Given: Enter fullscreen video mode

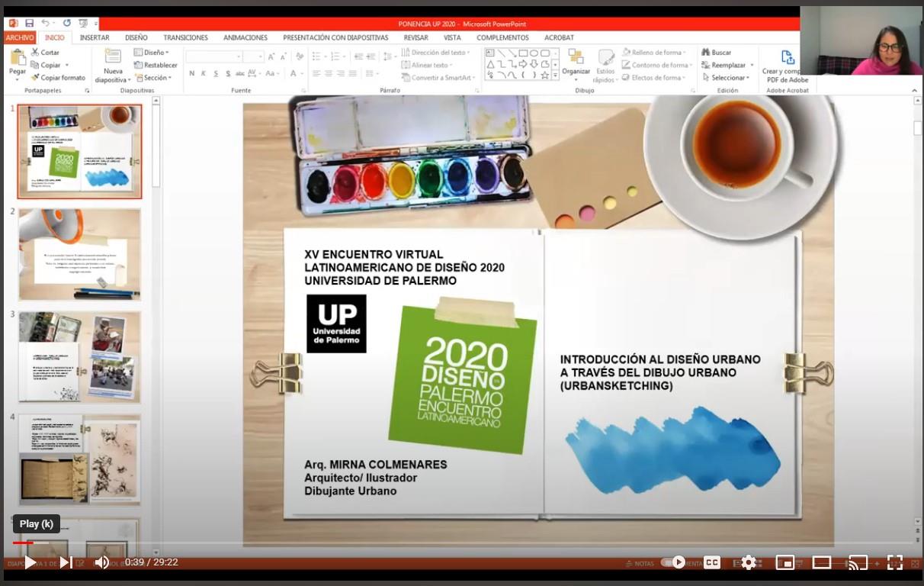Looking at the screenshot, I should coord(895,562).
